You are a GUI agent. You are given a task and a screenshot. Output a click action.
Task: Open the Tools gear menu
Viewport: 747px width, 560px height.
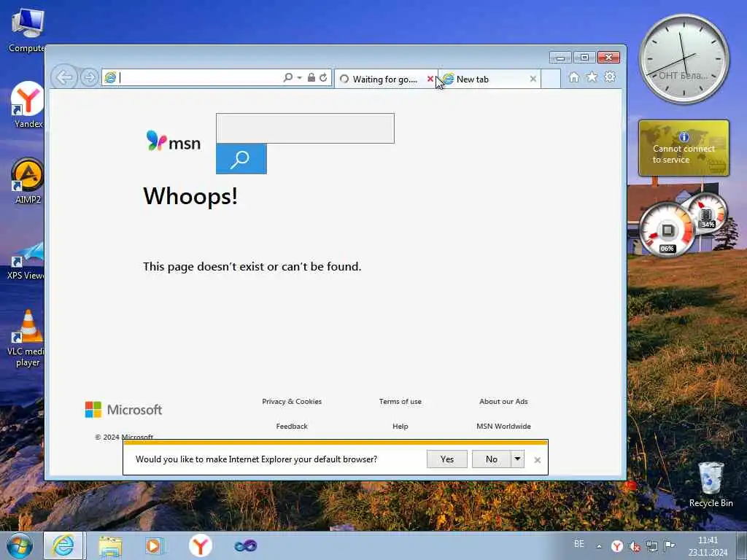pos(610,77)
